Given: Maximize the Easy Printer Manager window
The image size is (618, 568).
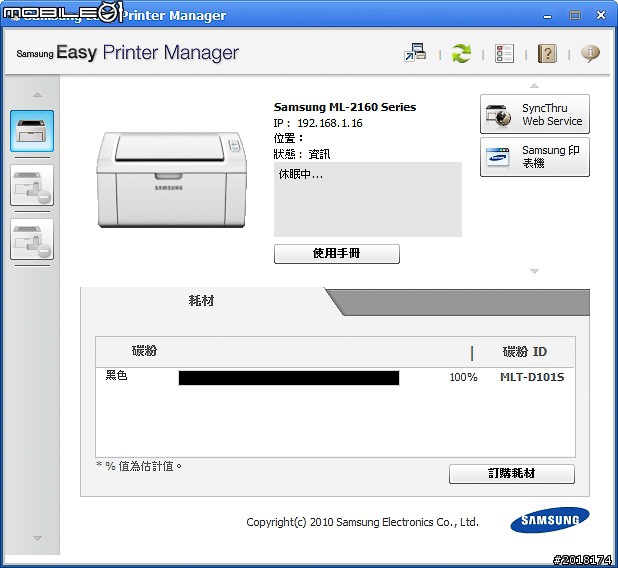Looking at the screenshot, I should coord(575,15).
